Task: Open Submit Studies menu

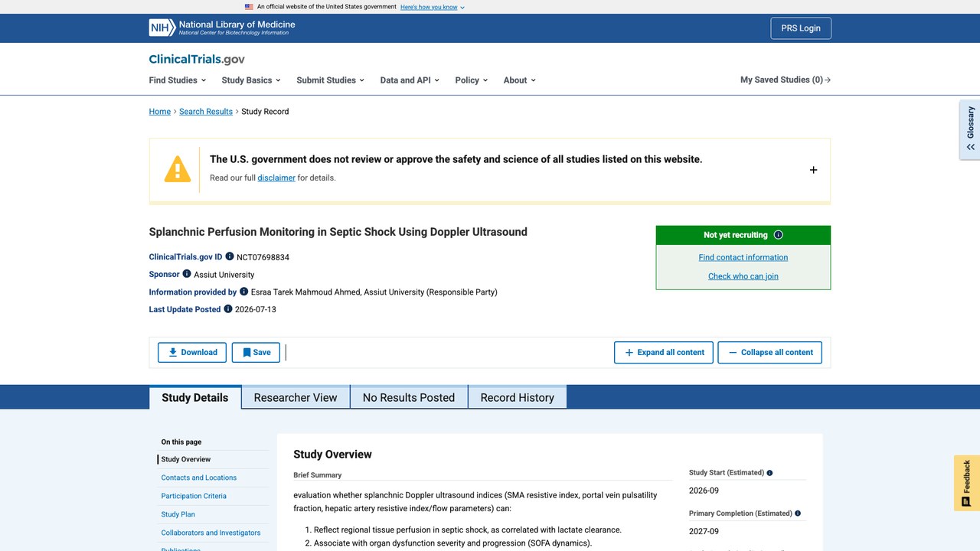Action: point(330,80)
